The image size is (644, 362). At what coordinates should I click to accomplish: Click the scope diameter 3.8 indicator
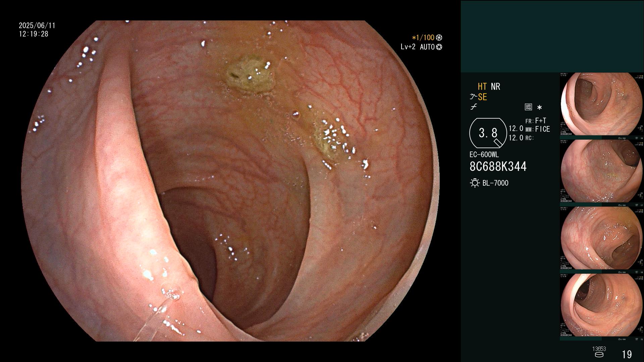tap(488, 133)
